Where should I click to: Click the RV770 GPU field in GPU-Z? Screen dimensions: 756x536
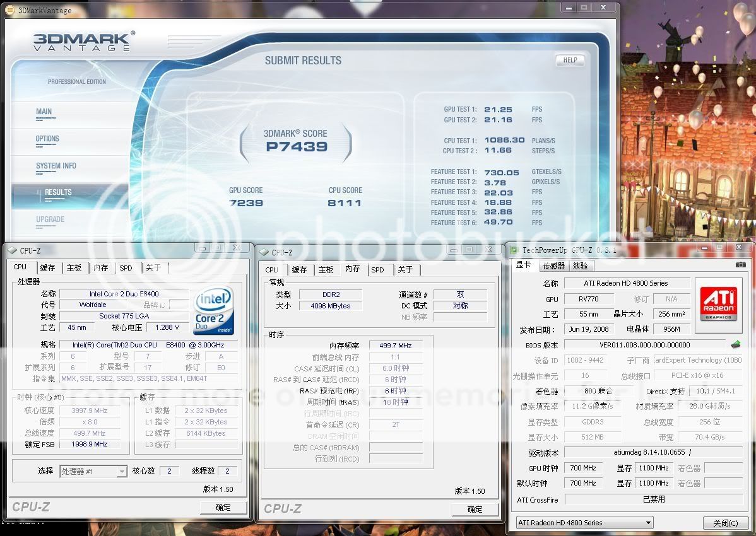point(589,299)
